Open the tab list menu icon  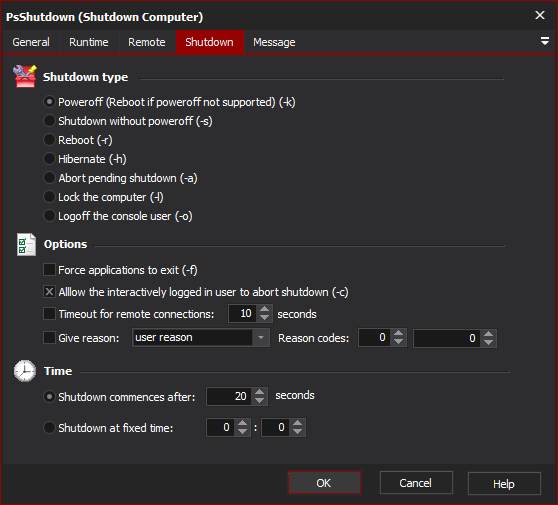click(544, 41)
